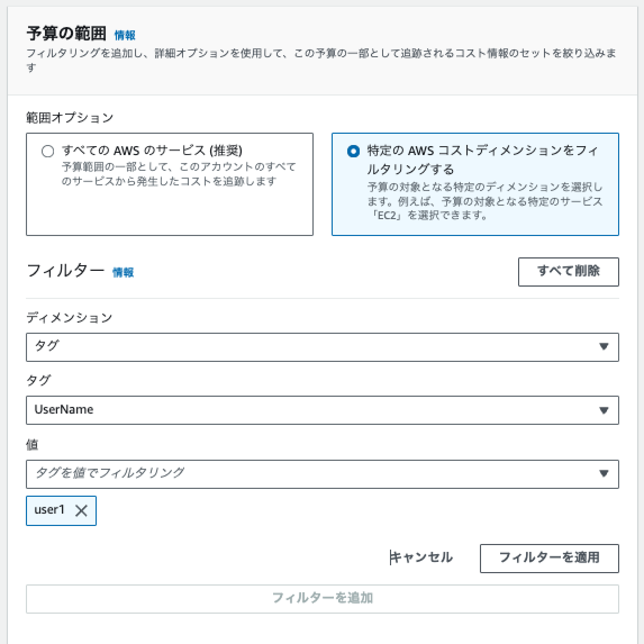644x644 pixels.
Task: Click the blue highlighted cost dimension card
Action: 475,184
